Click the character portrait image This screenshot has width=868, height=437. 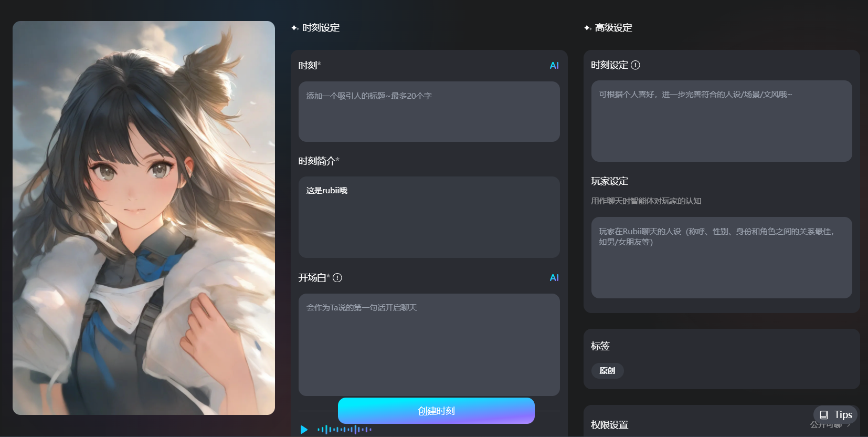click(x=144, y=218)
